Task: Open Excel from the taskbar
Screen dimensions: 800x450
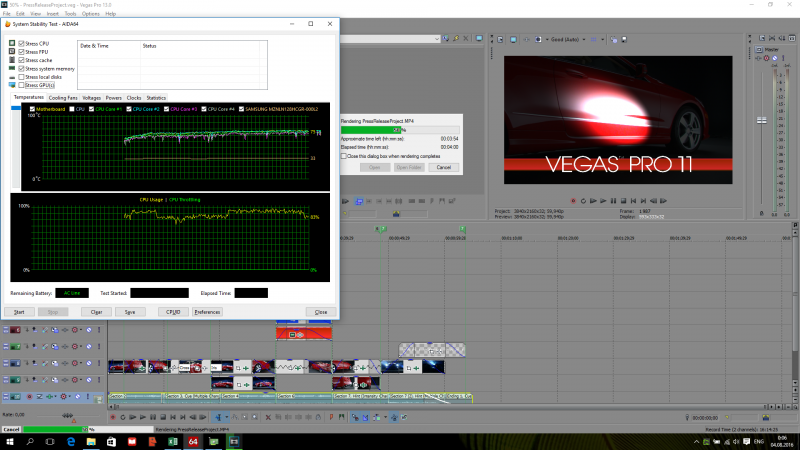Action: pos(171,440)
